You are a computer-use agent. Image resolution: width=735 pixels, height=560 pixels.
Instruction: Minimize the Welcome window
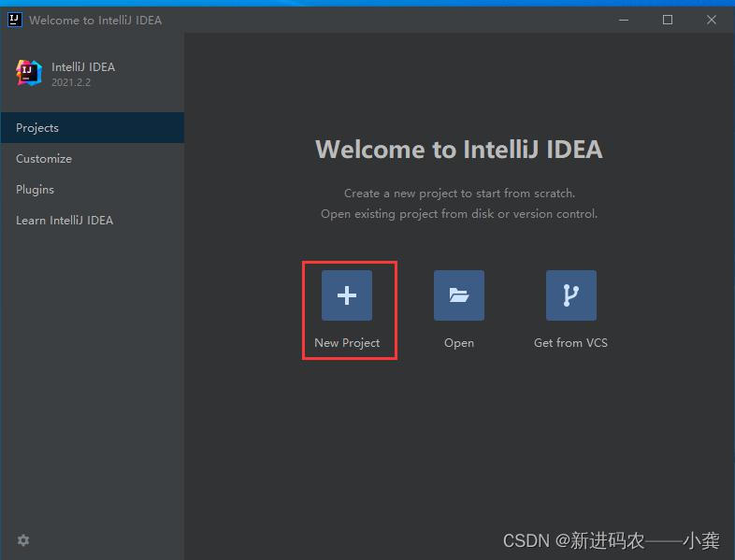click(624, 20)
